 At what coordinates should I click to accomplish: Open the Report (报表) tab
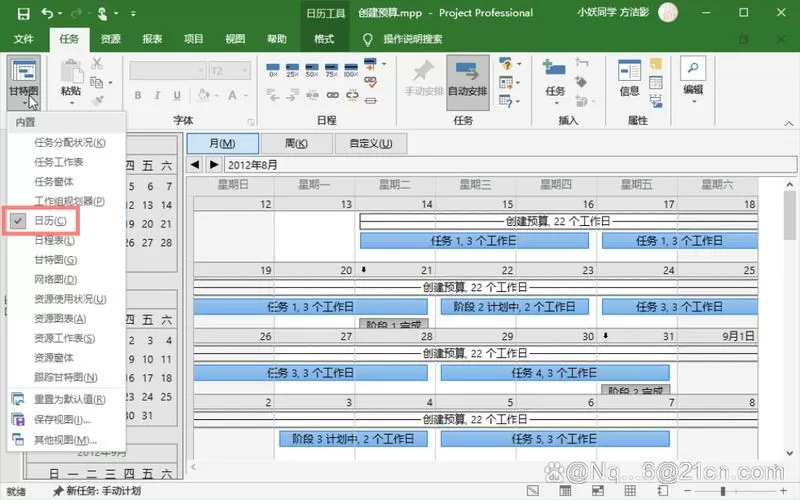(x=152, y=39)
